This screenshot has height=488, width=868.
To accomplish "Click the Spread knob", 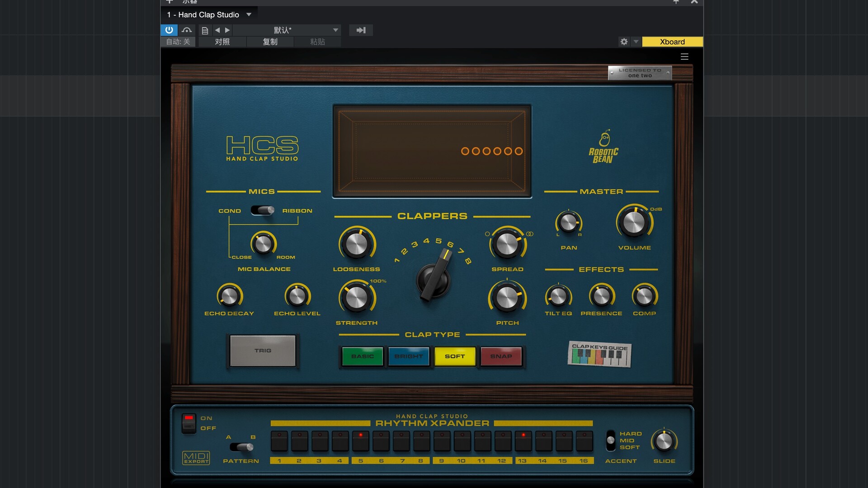I will 507,244.
